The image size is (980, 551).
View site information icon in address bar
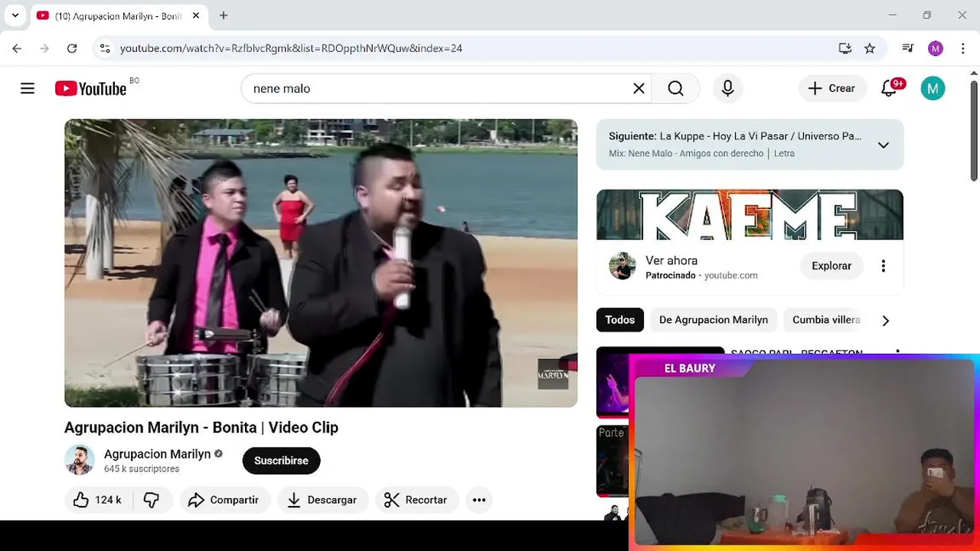click(105, 48)
